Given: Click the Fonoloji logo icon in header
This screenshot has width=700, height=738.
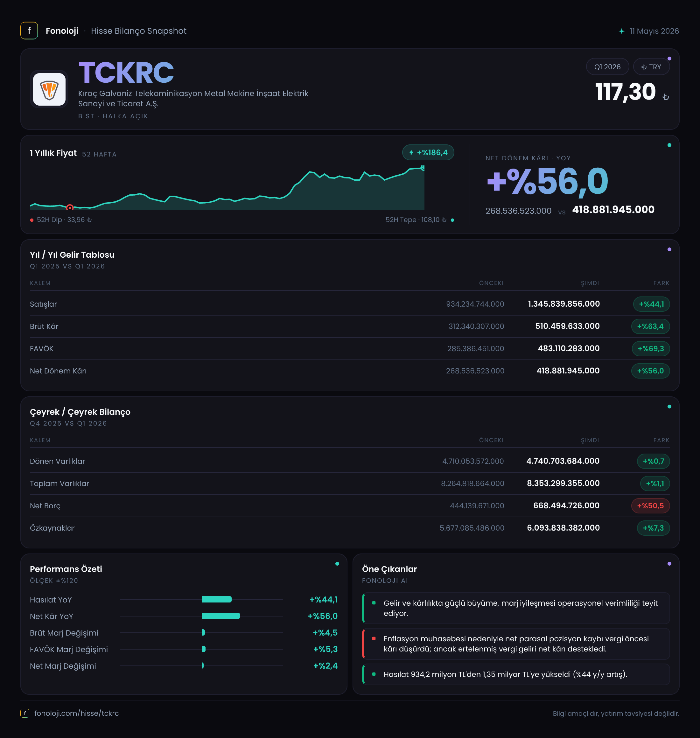Looking at the screenshot, I should (x=29, y=31).
